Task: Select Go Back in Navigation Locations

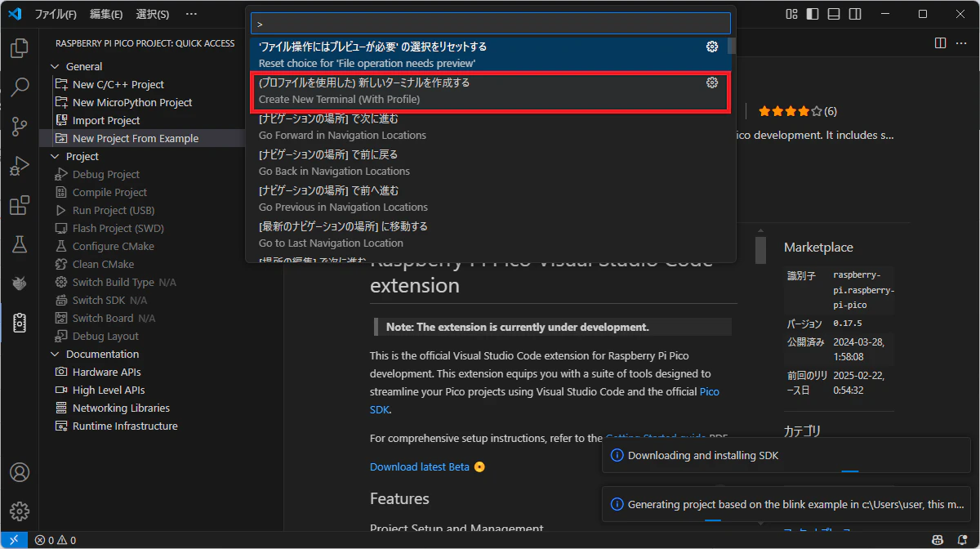Action: (x=488, y=163)
